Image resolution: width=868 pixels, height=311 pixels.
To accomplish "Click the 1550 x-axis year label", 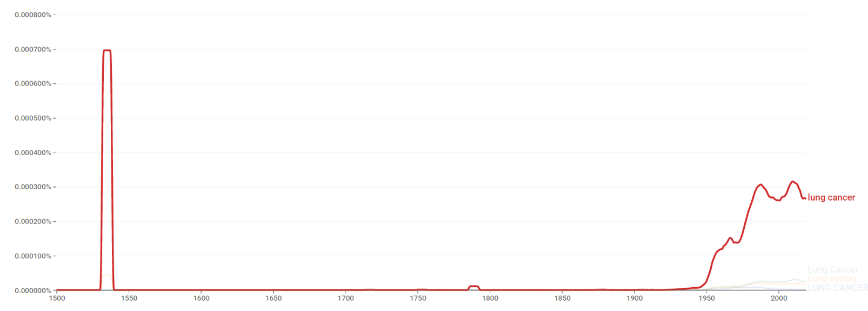I will pyautogui.click(x=129, y=298).
